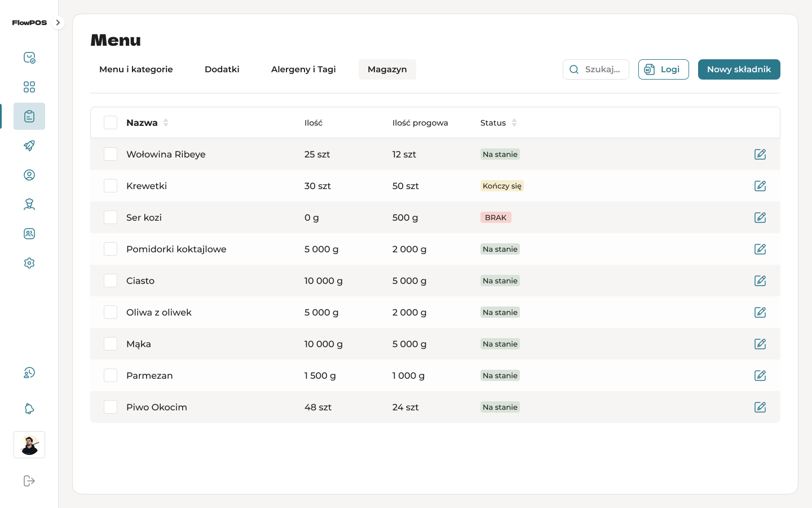Sort table by Nazwa column arrows
The width and height of the screenshot is (812, 508).
pos(166,122)
